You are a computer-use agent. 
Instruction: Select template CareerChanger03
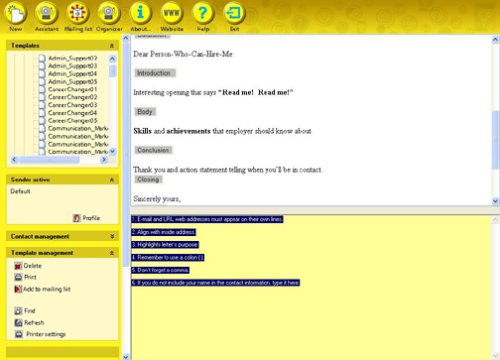[x=73, y=105]
